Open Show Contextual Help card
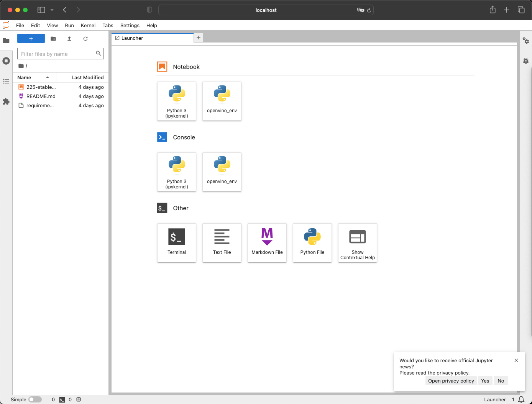 [x=358, y=243]
